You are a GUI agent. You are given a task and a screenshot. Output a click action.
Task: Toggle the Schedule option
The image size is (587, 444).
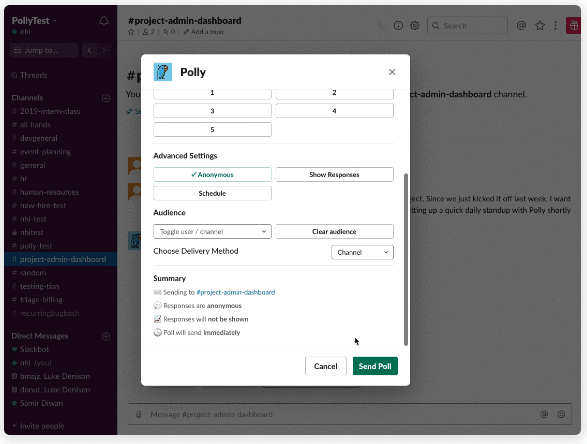[212, 193]
